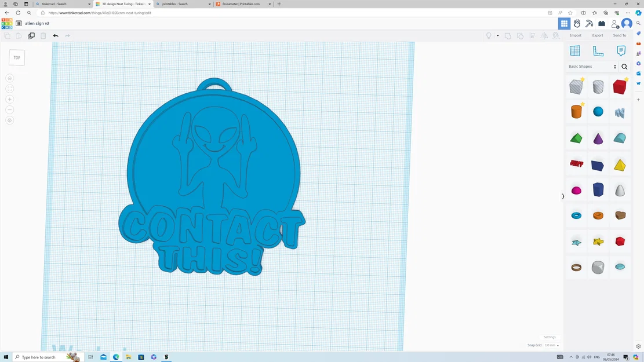
Task: Click the Show all lightbulb icon
Action: tap(489, 36)
